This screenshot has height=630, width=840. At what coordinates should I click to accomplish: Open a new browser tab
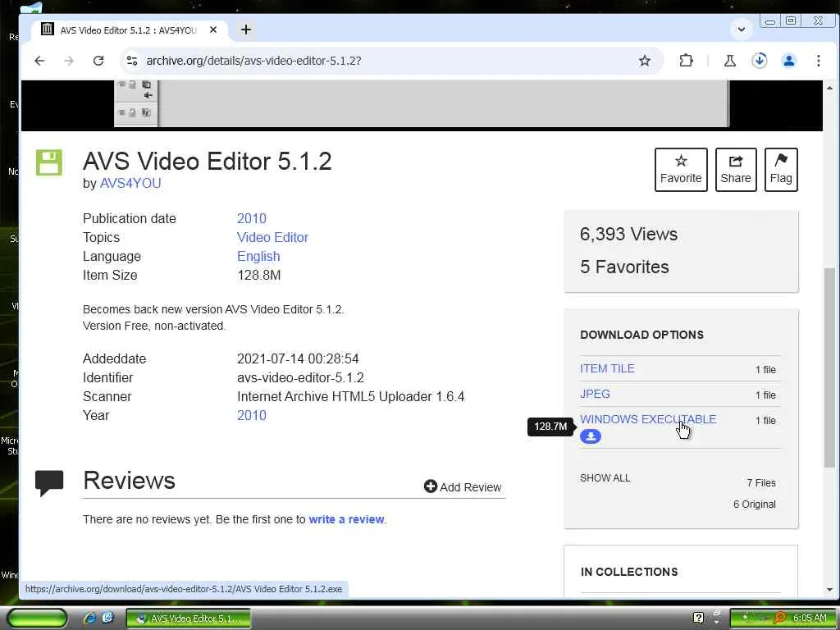[246, 30]
